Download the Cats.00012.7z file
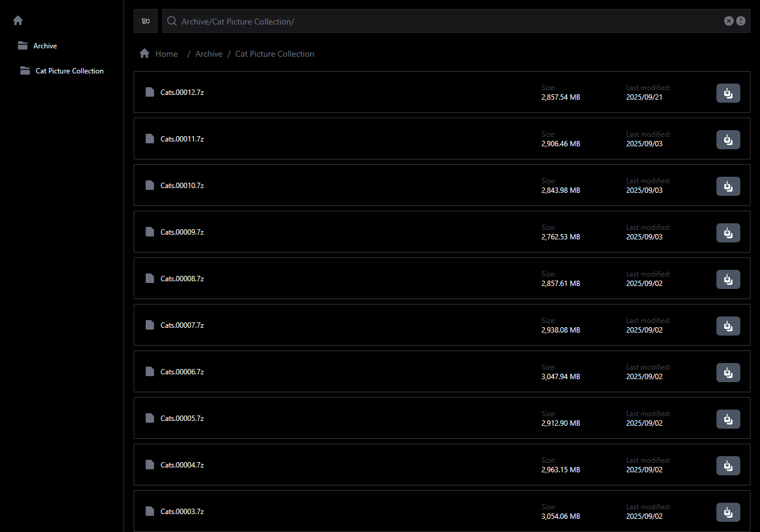Screen dimensions: 760x532 [x=728, y=93]
